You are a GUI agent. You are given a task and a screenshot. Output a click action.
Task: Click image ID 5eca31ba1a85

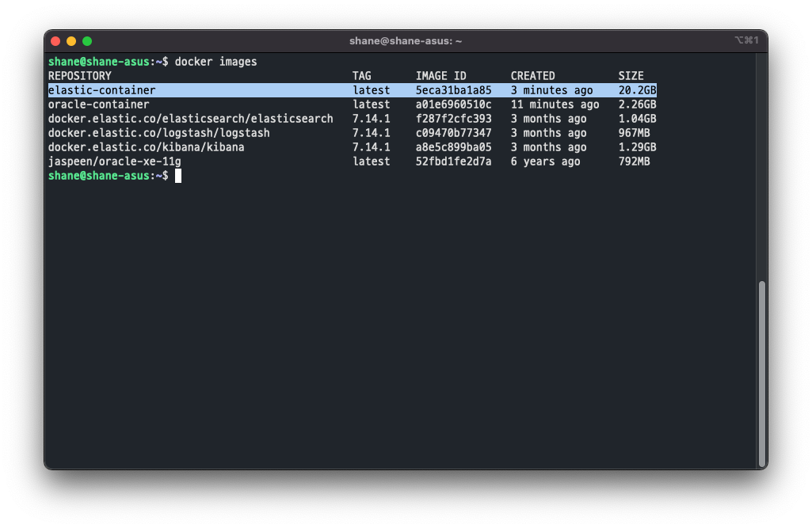pos(454,90)
